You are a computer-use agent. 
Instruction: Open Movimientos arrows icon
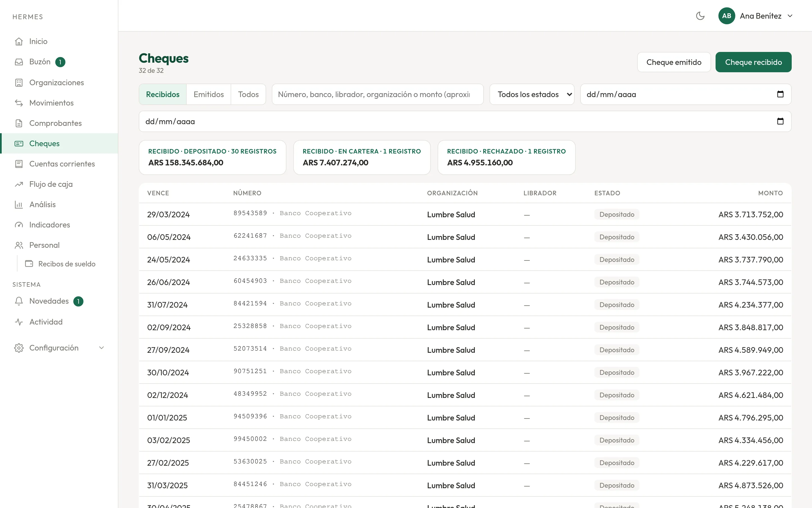coord(19,103)
